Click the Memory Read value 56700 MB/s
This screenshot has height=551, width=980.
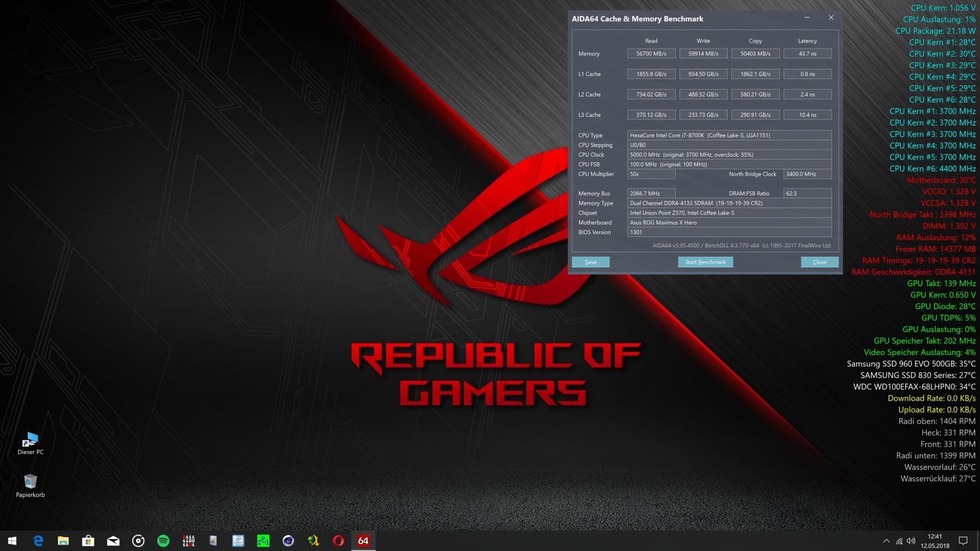pyautogui.click(x=651, y=54)
